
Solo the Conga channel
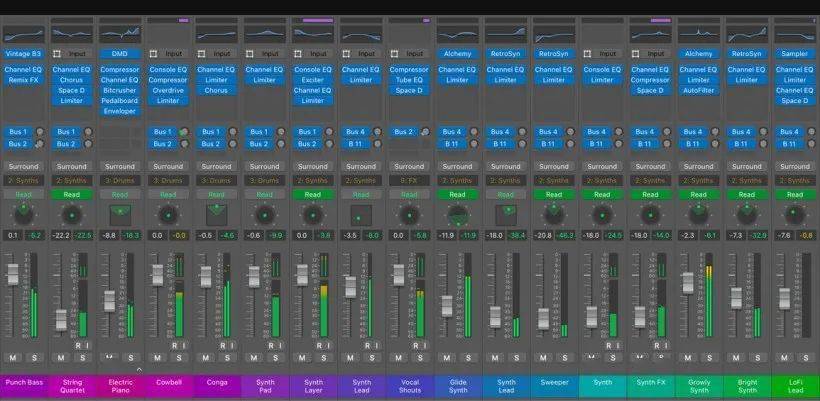coord(227,358)
